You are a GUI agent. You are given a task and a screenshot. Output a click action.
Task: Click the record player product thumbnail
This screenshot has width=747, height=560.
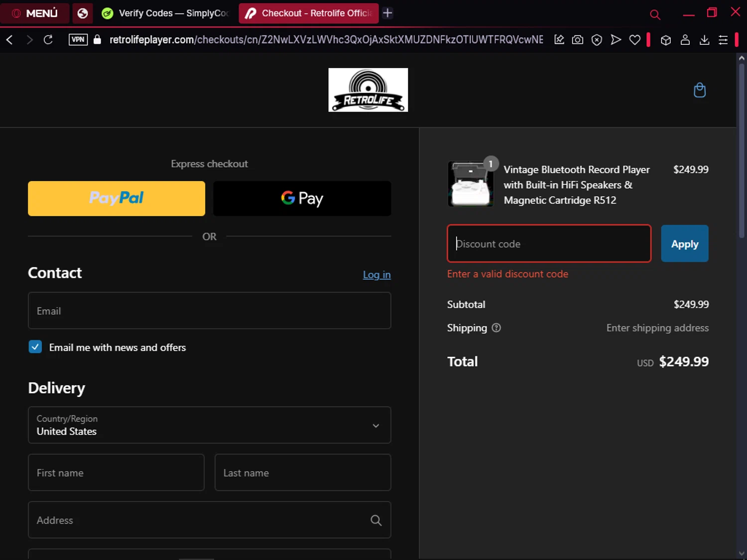pyautogui.click(x=471, y=184)
